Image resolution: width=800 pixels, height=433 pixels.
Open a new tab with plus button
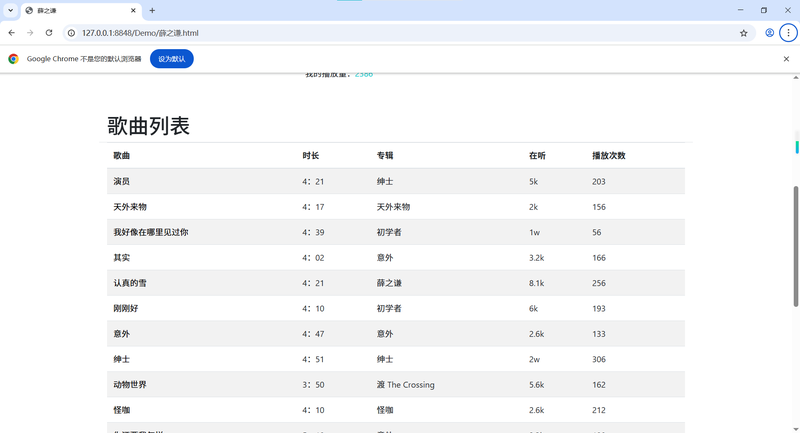[152, 10]
